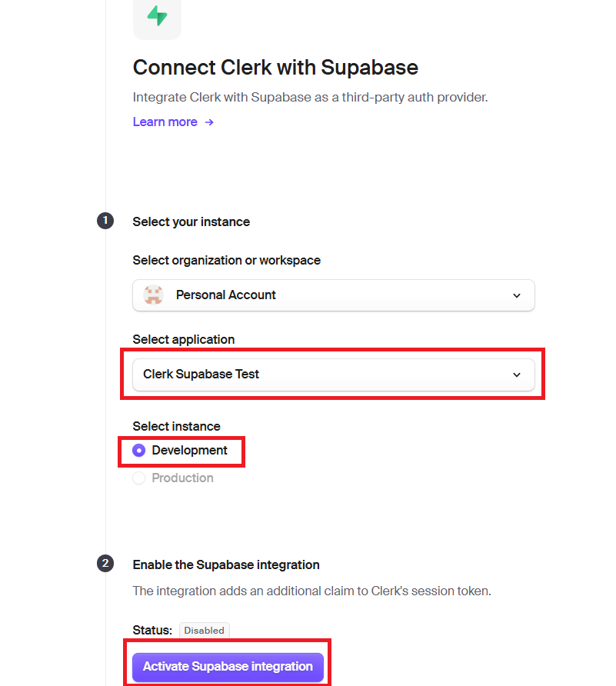Select the Production instance radio button
Screen dimensions: 616x686
138,478
